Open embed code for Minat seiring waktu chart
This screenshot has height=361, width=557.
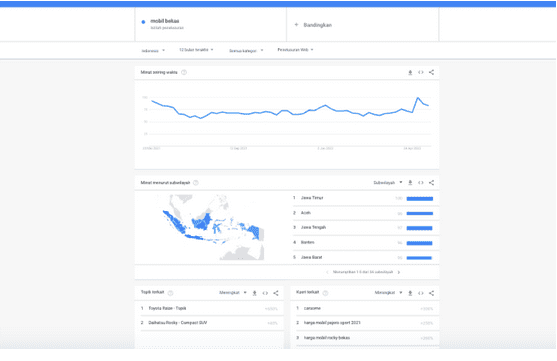click(421, 72)
